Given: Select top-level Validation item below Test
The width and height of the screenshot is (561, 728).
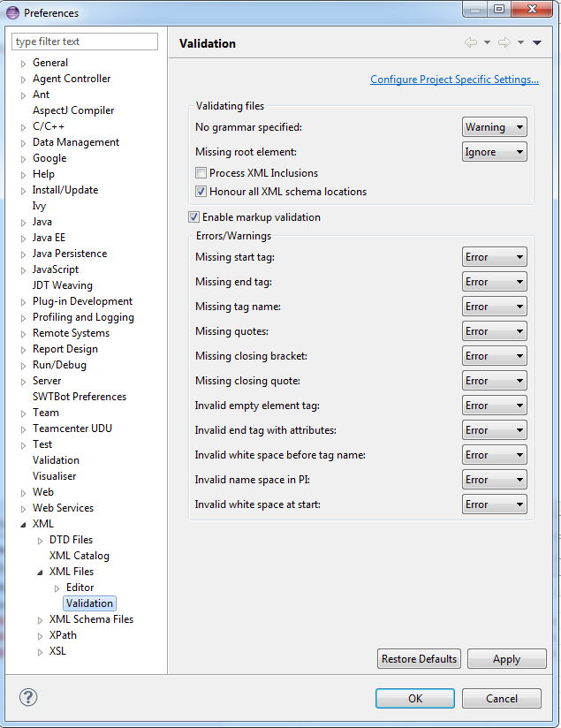Looking at the screenshot, I should 56,460.
